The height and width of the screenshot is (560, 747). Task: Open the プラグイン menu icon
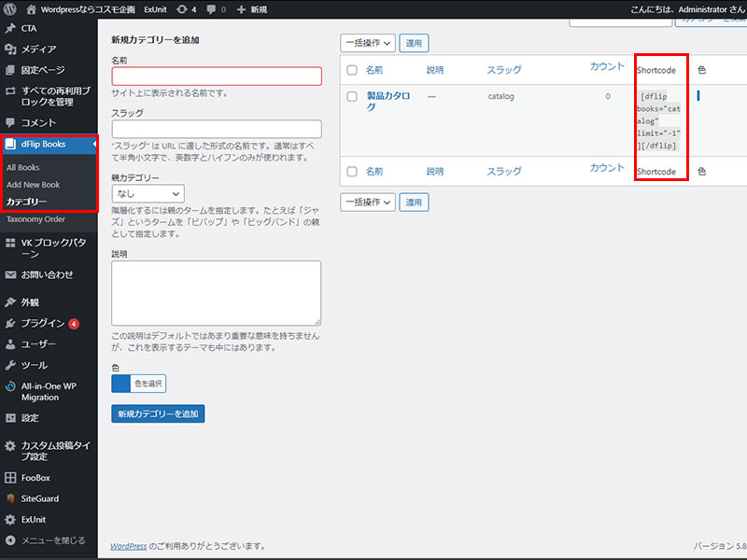pyautogui.click(x=10, y=323)
